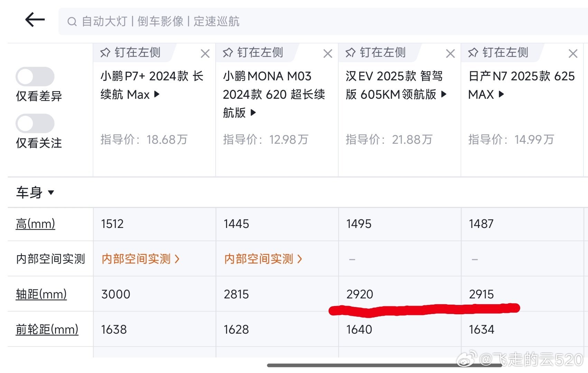Screen dimensions: 588x373
Task: Enable the 仅看关注 switch
Action: 35,123
